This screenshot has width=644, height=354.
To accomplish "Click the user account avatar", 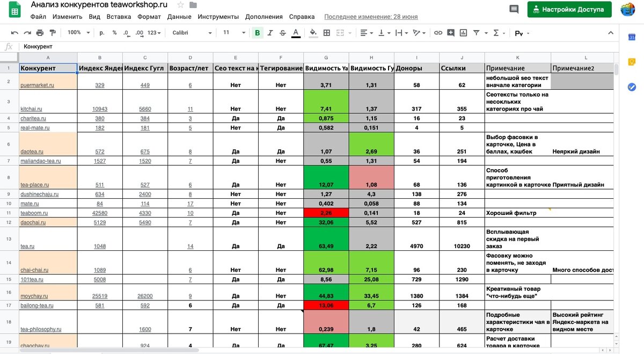I will click(628, 9).
